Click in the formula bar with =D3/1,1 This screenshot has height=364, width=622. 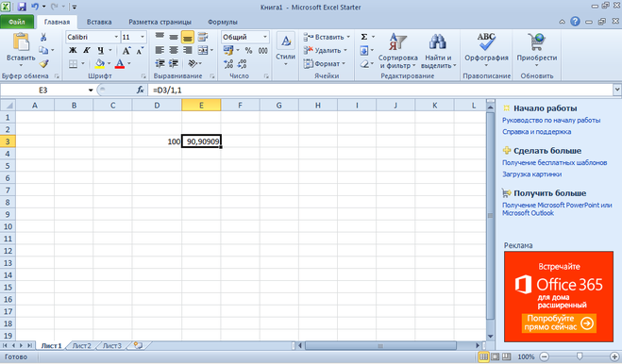[x=380, y=91]
